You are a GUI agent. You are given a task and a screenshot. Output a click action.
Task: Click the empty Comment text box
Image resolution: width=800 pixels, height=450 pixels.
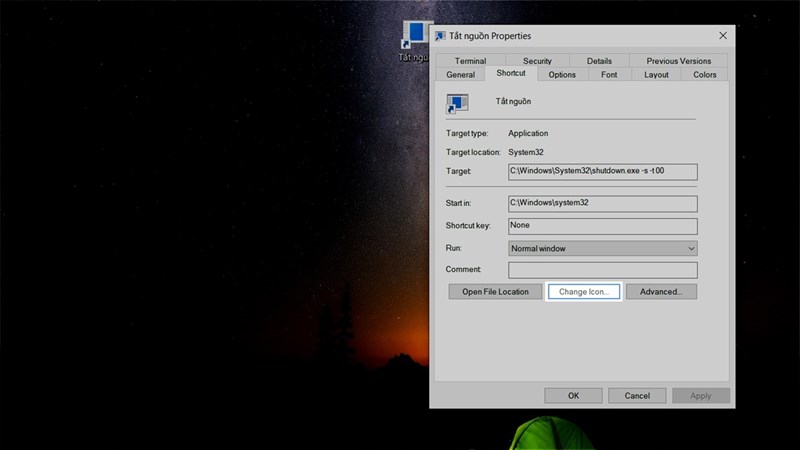point(602,270)
